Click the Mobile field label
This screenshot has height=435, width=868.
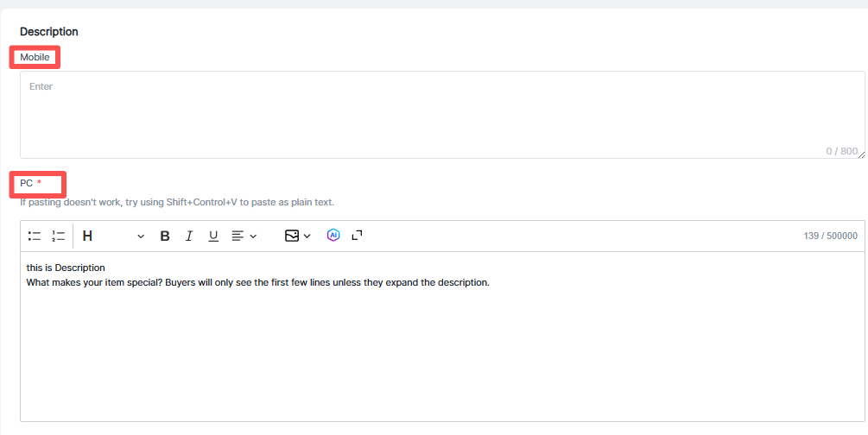pyautogui.click(x=35, y=57)
